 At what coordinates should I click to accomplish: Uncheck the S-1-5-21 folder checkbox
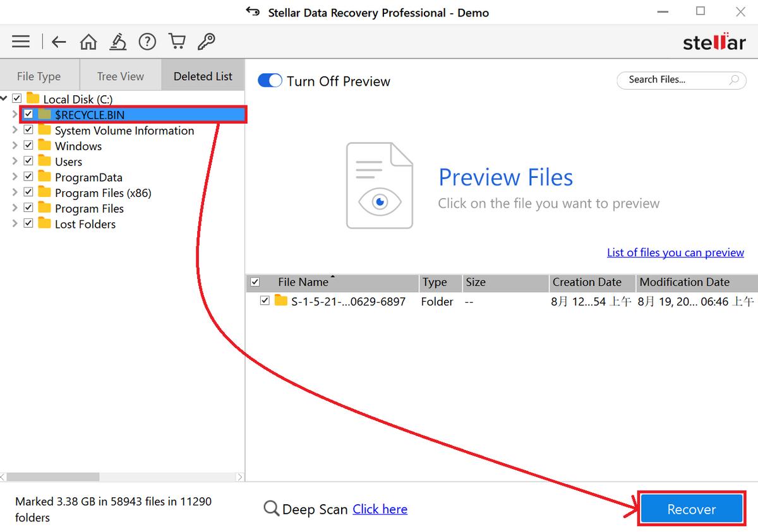[x=265, y=301]
